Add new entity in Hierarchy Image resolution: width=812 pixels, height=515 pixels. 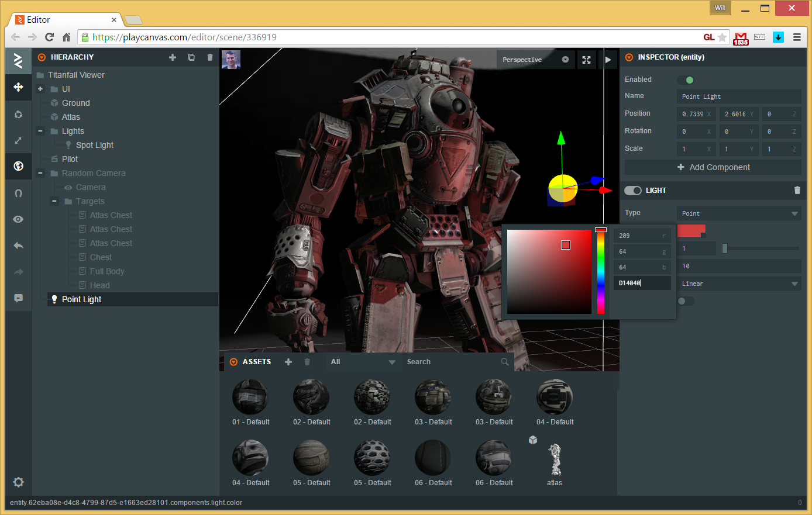coord(173,57)
